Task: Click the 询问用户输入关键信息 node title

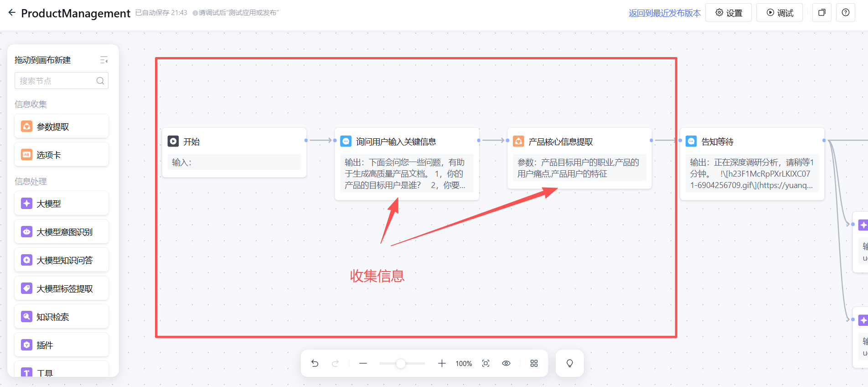Action: [396, 141]
